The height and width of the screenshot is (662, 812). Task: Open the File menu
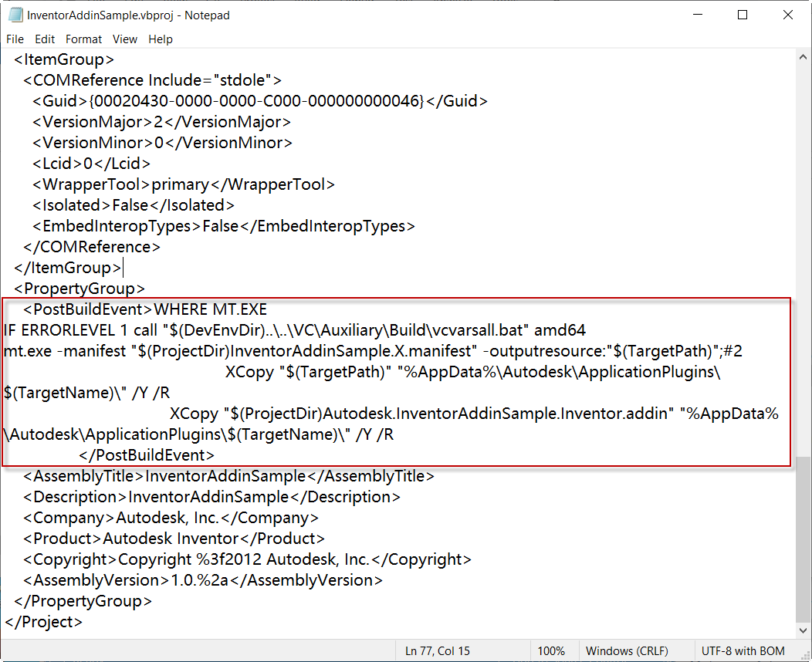pos(15,39)
